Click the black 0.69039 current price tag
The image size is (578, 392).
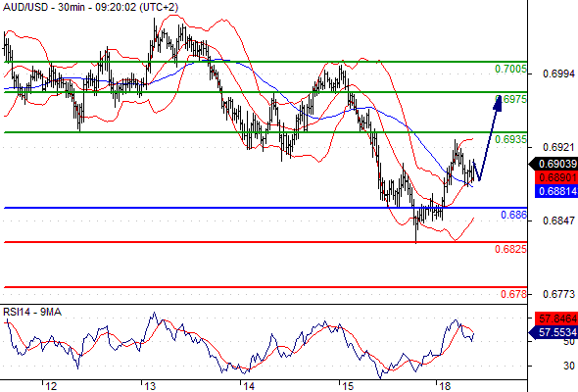coord(554,164)
